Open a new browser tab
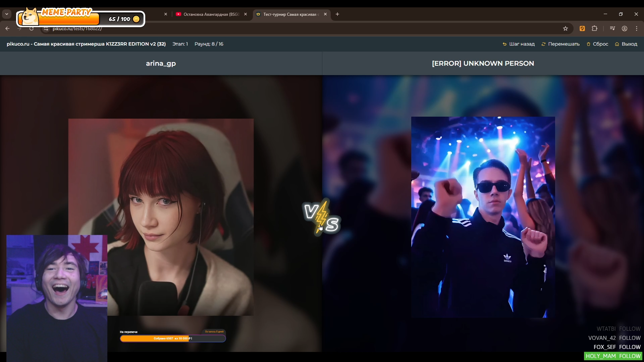Viewport: 644px width, 362px height. 337,14
